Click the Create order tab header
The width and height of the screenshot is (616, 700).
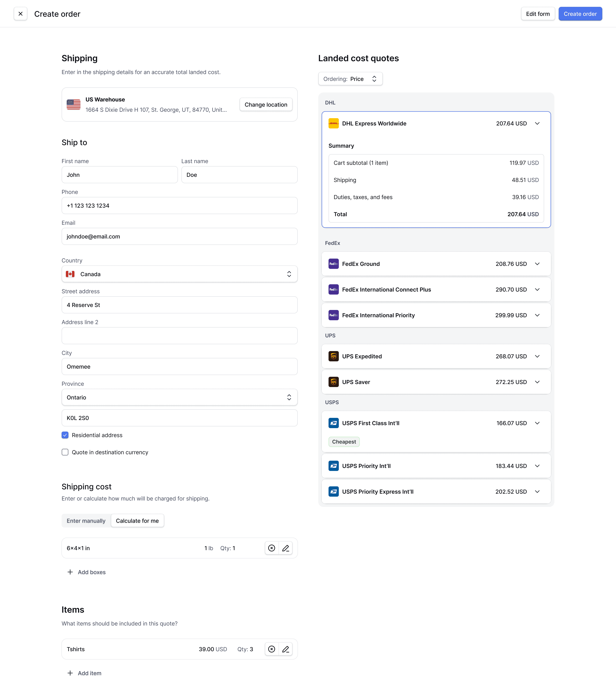[57, 13]
